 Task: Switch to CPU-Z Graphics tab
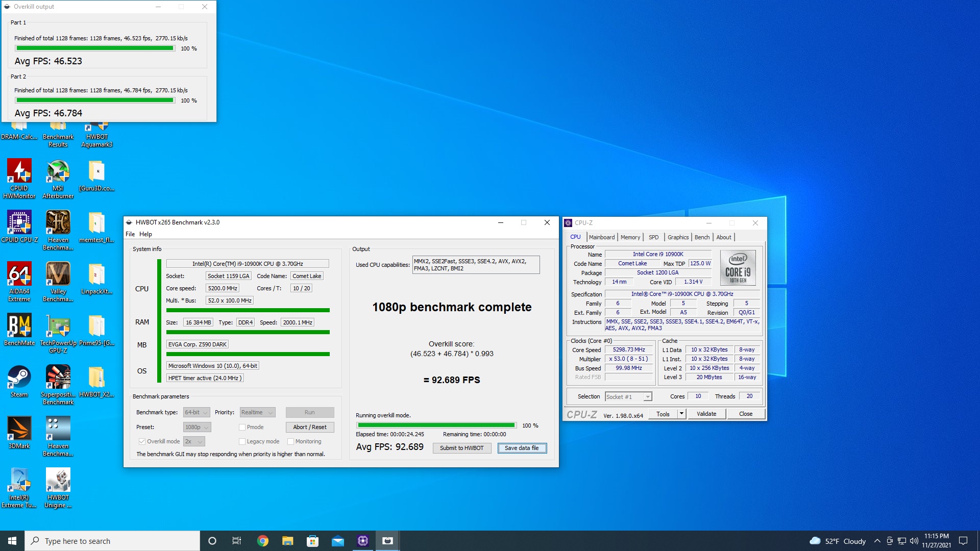[678, 237]
